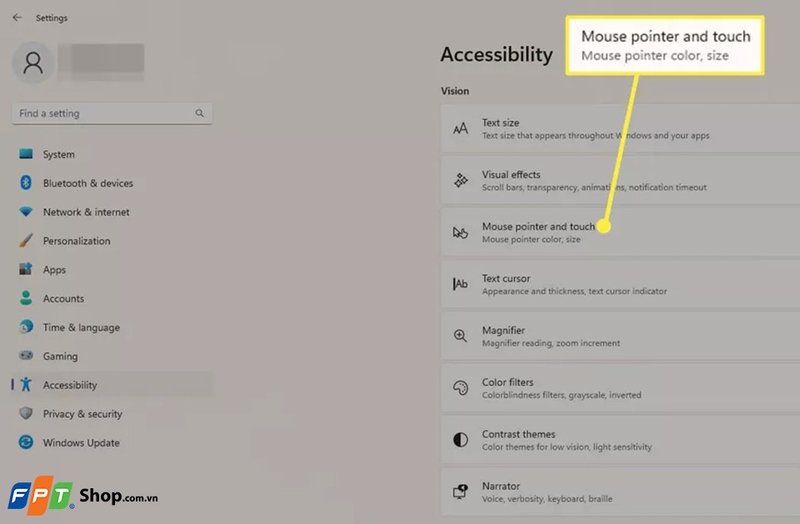
Task: Click the Find a setting search box
Action: [112, 113]
